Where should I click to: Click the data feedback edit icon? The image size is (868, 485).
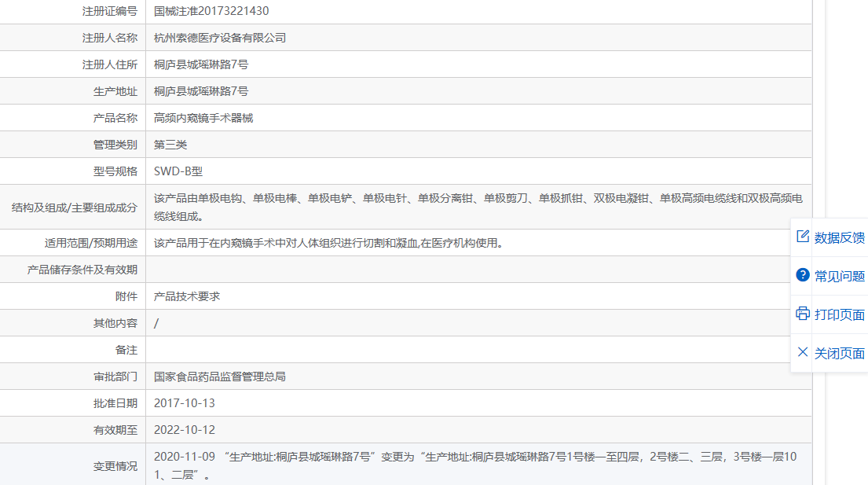point(803,237)
